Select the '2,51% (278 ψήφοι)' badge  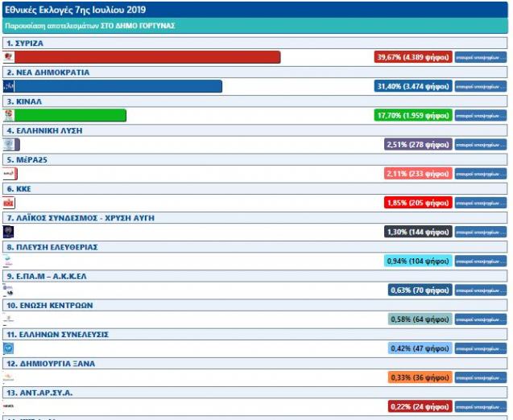(418, 145)
